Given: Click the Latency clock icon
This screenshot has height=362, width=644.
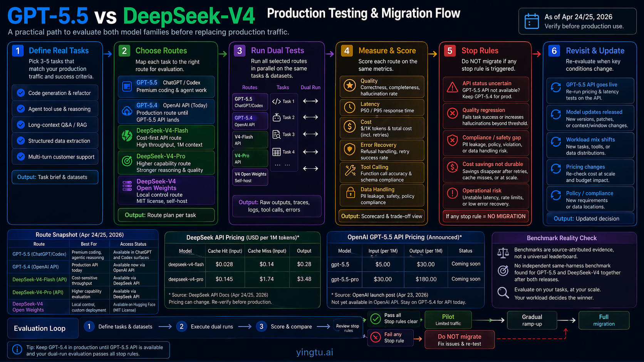Looking at the screenshot, I should tap(350, 107).
